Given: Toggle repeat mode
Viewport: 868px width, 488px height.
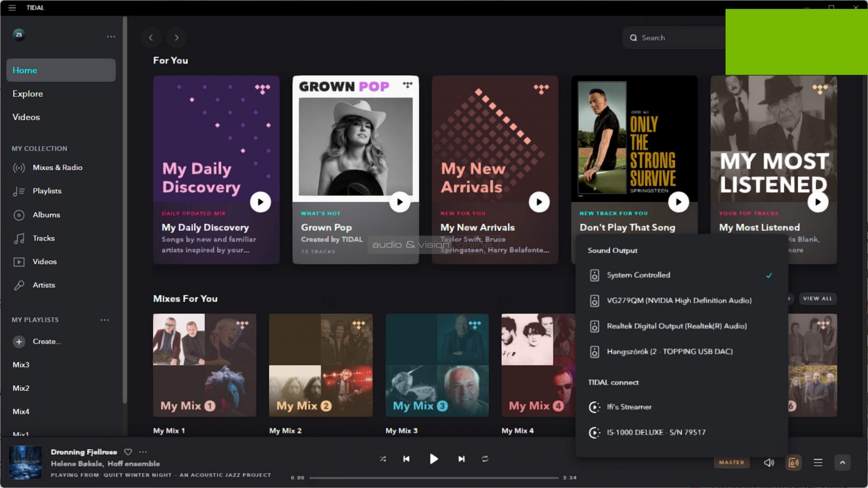Looking at the screenshot, I should coord(485,459).
